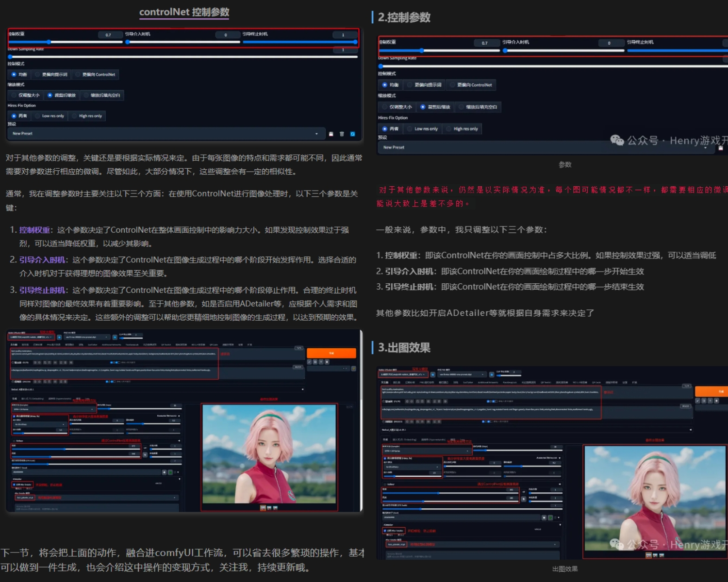Image resolution: width=728 pixels, height=582 pixels.
Task: Select 均衡 control mode in left page
Action: pyautogui.click(x=19, y=75)
